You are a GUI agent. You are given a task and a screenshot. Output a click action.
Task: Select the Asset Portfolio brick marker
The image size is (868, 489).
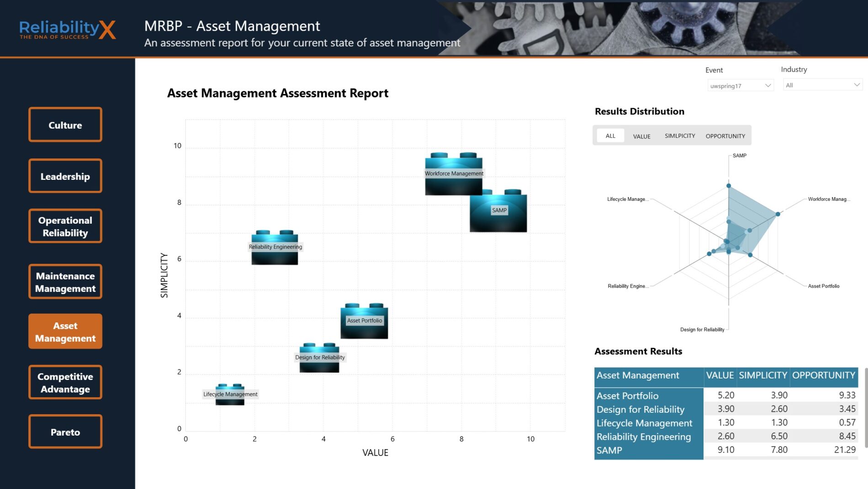(364, 321)
